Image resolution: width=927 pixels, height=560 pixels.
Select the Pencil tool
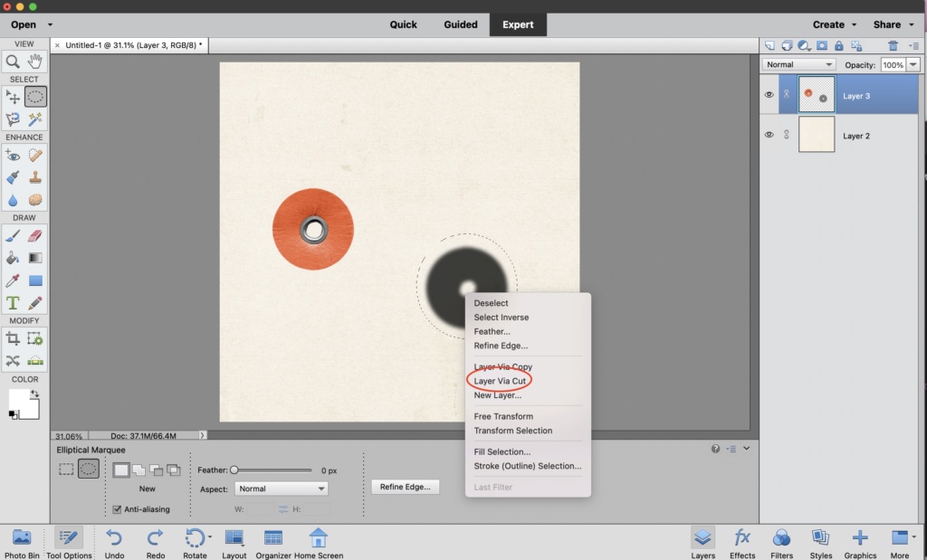coord(35,303)
